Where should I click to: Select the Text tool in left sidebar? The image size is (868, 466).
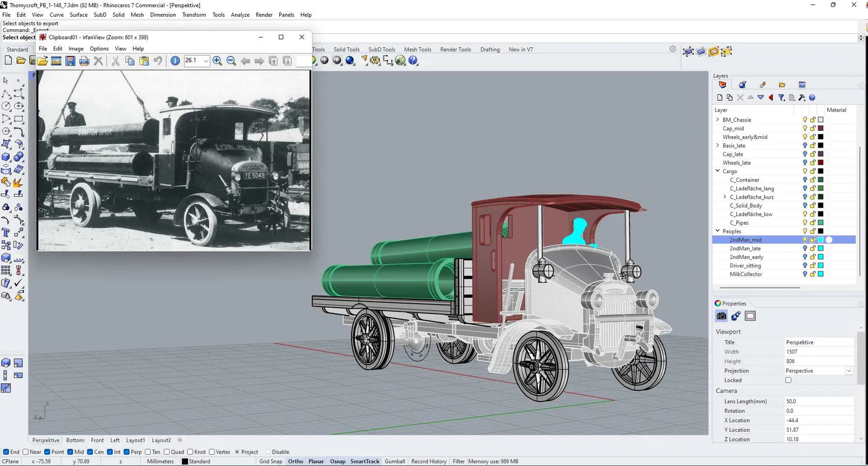(x=6, y=233)
